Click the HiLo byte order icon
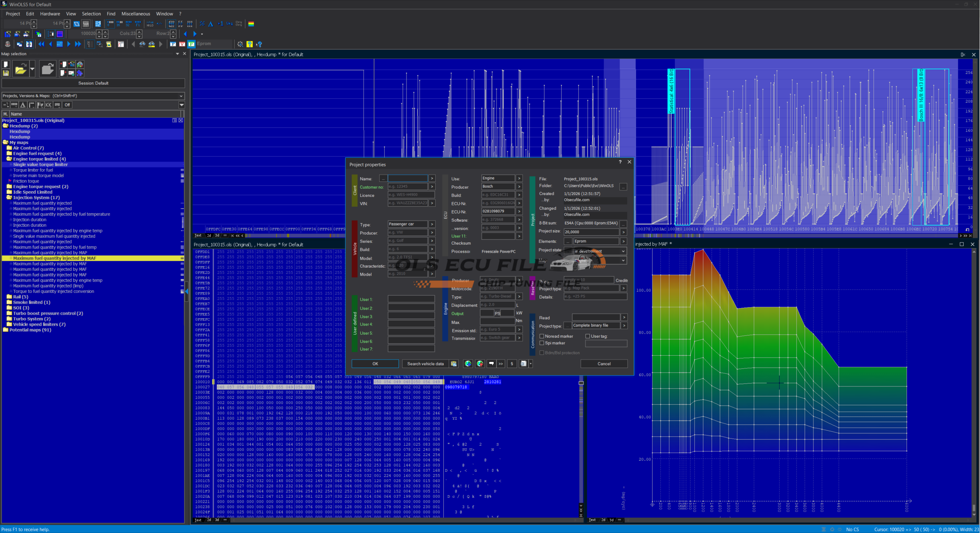The width and height of the screenshot is (980, 533). (150, 24)
